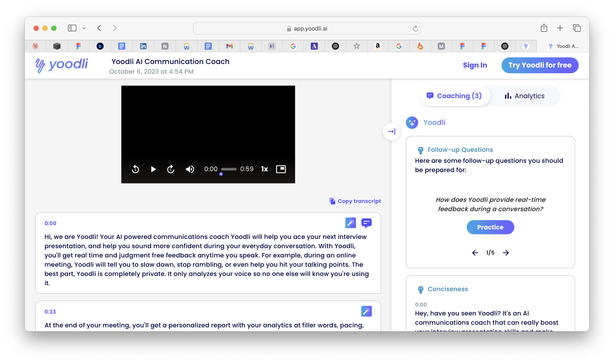Image resolution: width=614 pixels, height=364 pixels.
Task: Switch to the Coaching (3) tab
Action: [455, 96]
